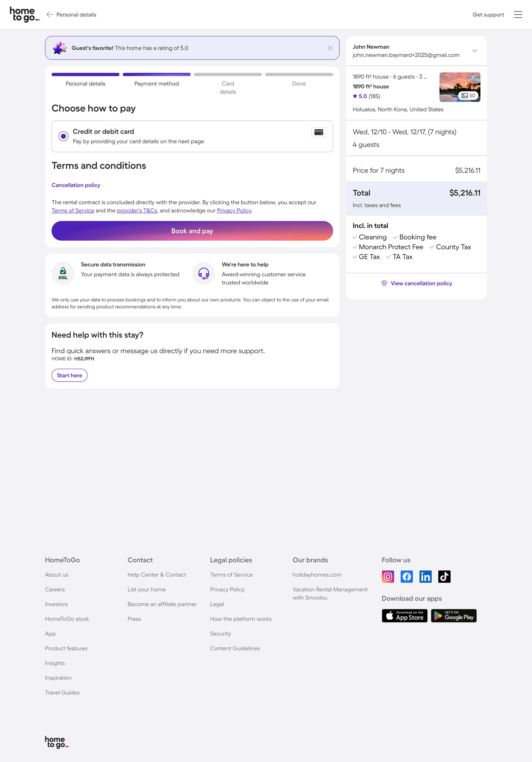Click the customer service headset icon
The height and width of the screenshot is (762, 532).
click(203, 273)
